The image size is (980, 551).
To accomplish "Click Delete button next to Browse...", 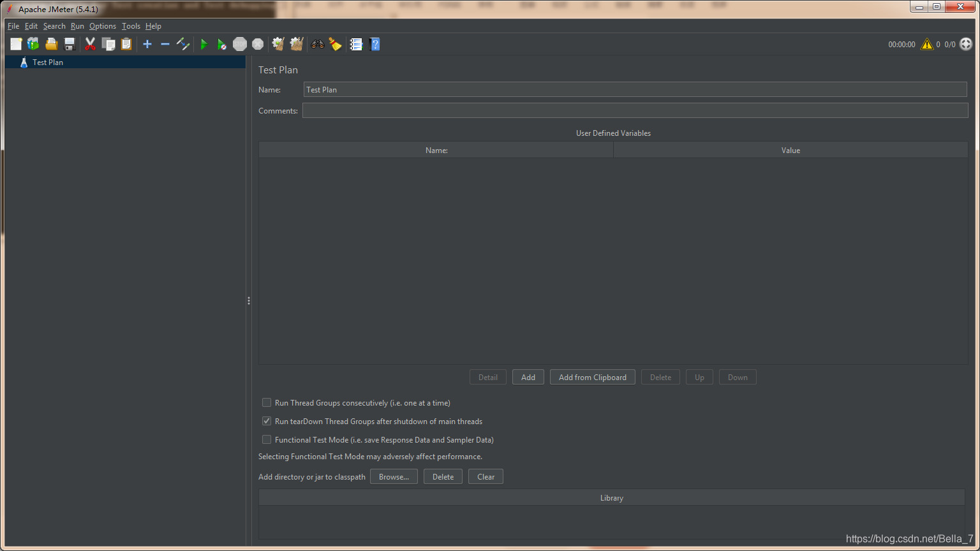I will coord(443,476).
